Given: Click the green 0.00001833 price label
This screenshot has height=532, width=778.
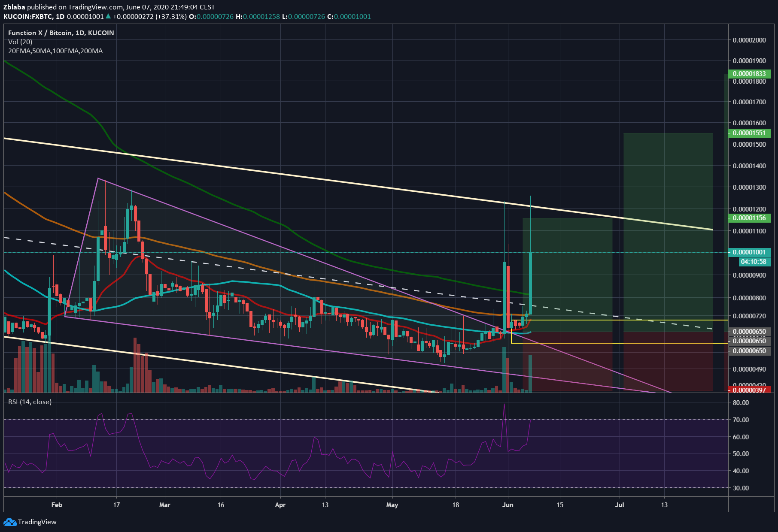Looking at the screenshot, I should coord(749,74).
